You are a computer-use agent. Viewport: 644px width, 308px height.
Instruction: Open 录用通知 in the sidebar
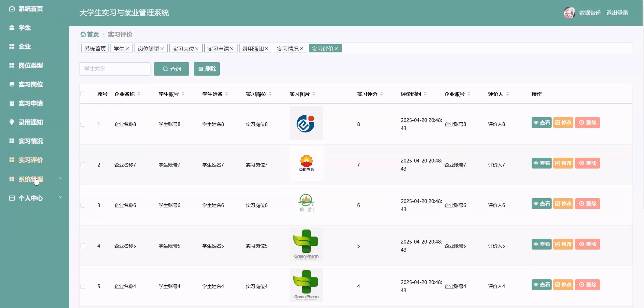tap(31, 122)
